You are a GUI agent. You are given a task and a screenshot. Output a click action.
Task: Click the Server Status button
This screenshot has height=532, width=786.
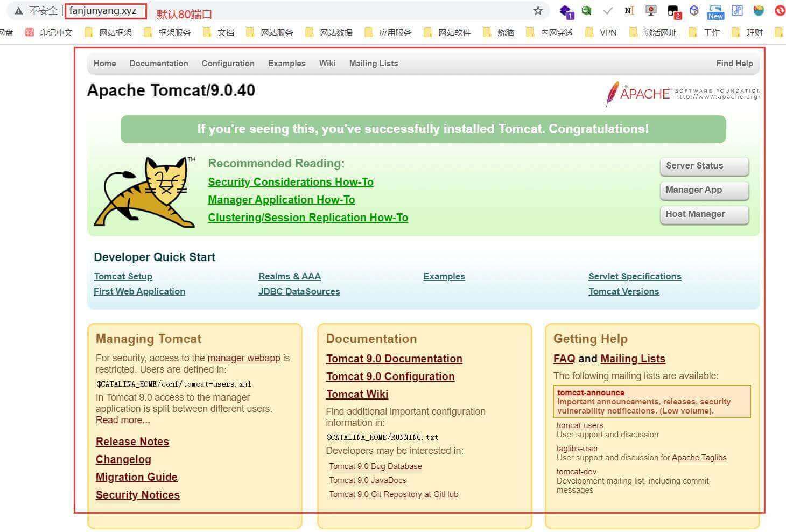pyautogui.click(x=705, y=166)
